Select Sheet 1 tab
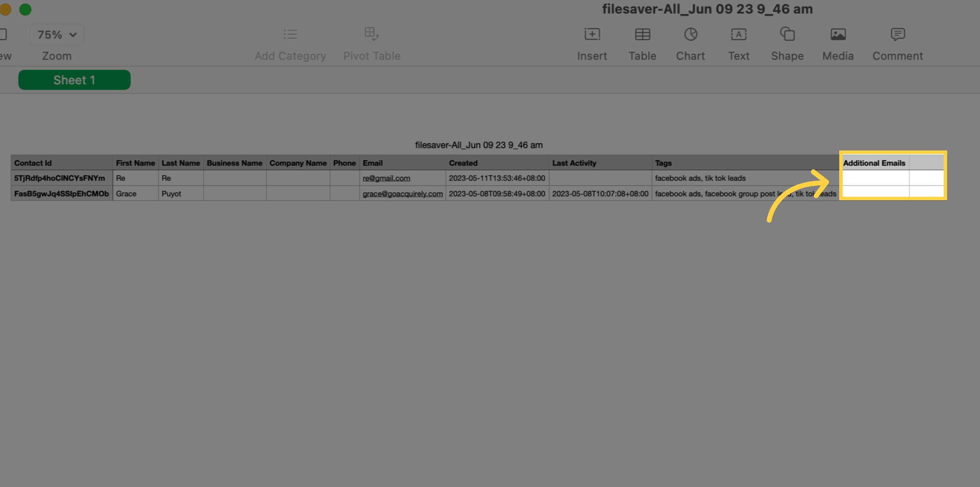This screenshot has width=980, height=487. coord(74,80)
